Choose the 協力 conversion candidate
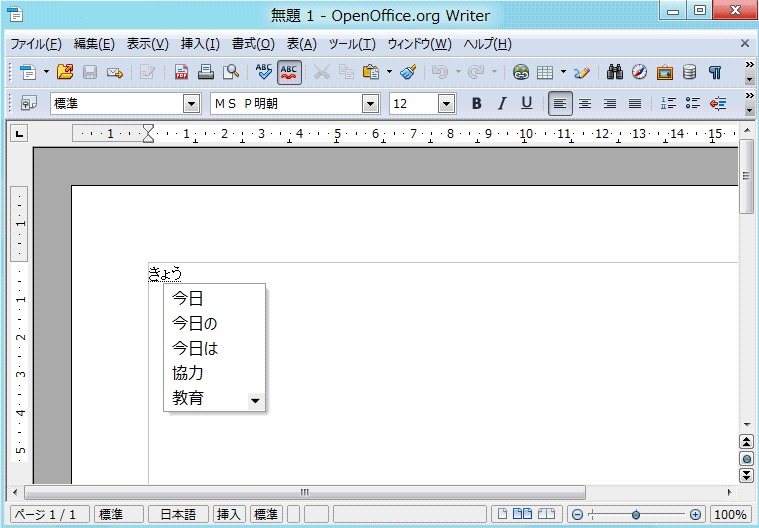This screenshot has height=528, width=759. click(x=214, y=373)
